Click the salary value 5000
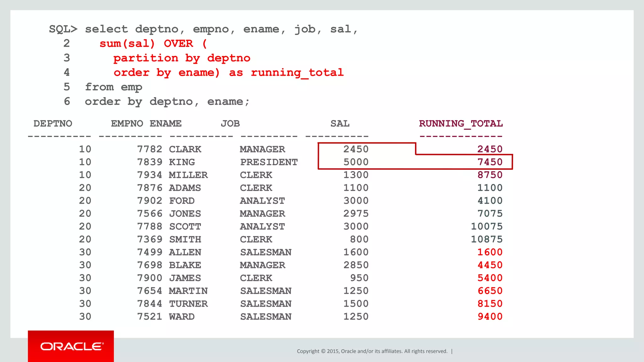 pos(356,162)
